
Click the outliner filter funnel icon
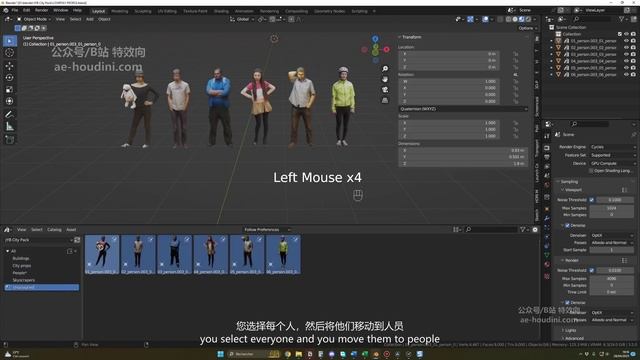[622, 19]
